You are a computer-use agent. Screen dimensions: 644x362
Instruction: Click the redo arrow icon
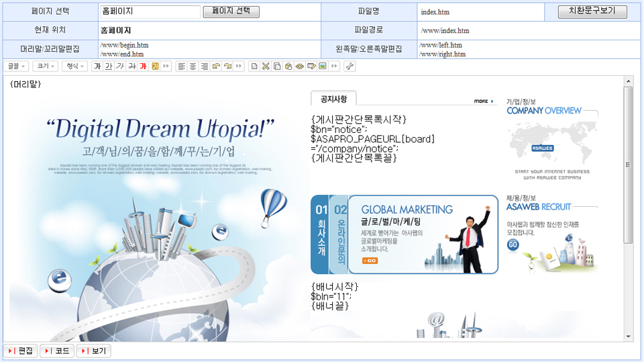pos(227,66)
